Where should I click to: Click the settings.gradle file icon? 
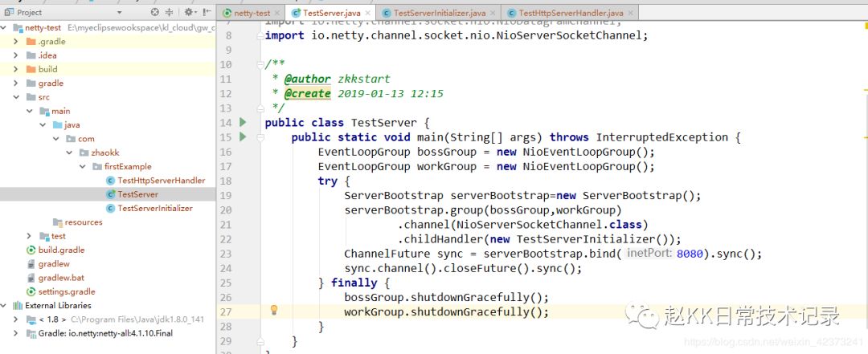coord(31,291)
